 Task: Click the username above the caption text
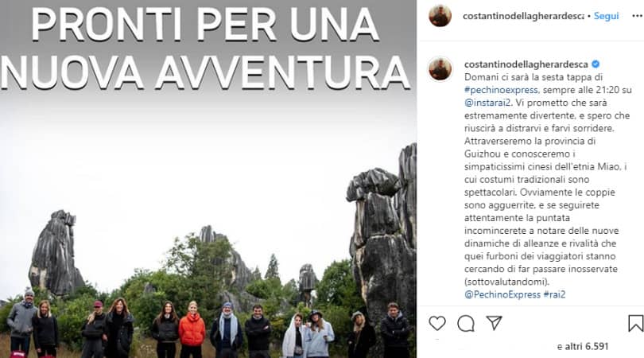click(x=526, y=64)
